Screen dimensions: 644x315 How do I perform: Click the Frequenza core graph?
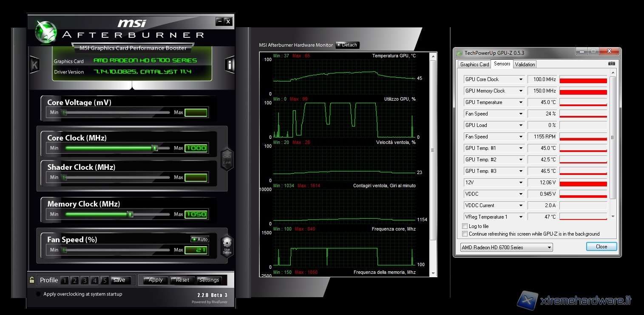[344, 250]
